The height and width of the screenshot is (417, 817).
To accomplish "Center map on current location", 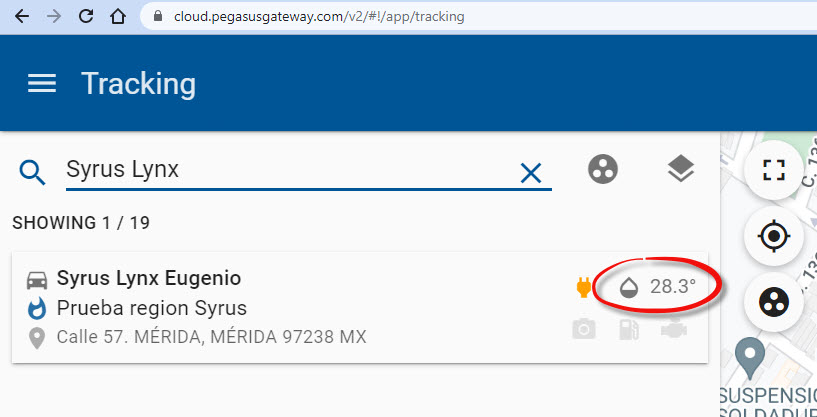I will pyautogui.click(x=774, y=237).
